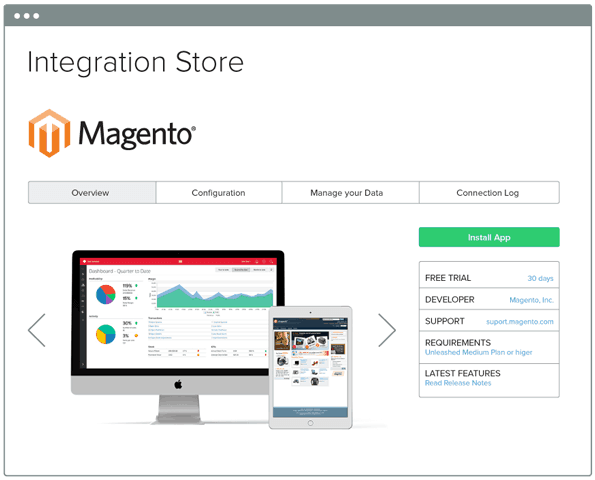Click the LATEST FEATURES label
Screen dimensions: 595x480
463,373
